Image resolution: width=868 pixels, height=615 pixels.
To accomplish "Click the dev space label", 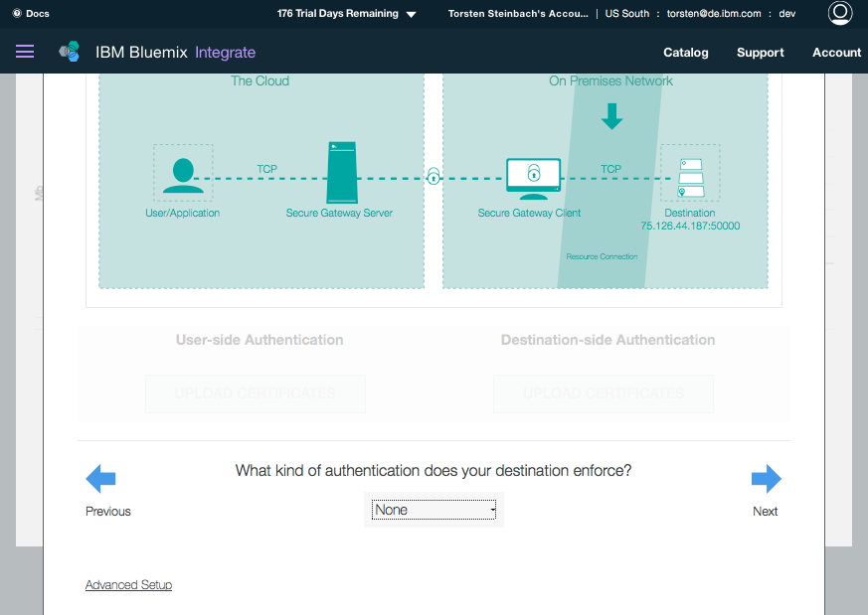I will (x=787, y=13).
